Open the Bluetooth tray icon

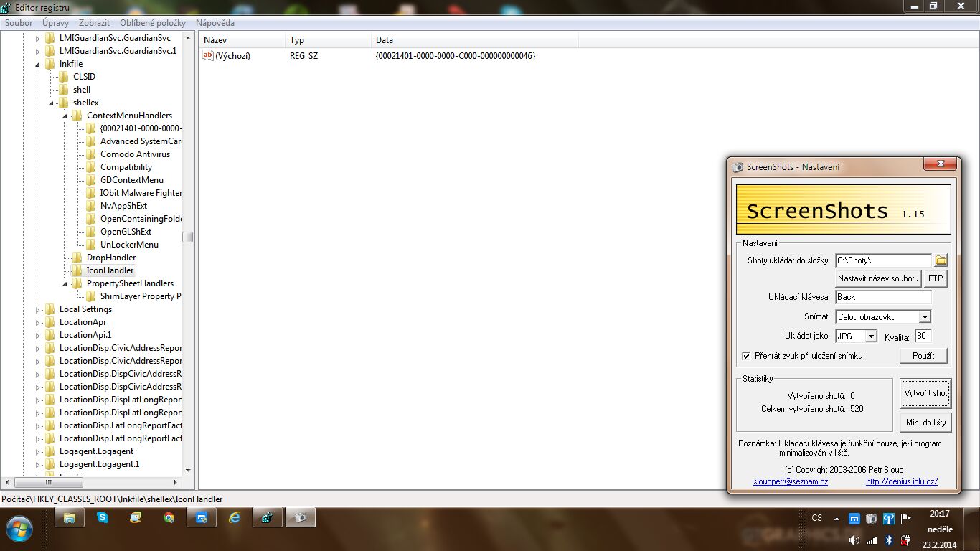[888, 540]
